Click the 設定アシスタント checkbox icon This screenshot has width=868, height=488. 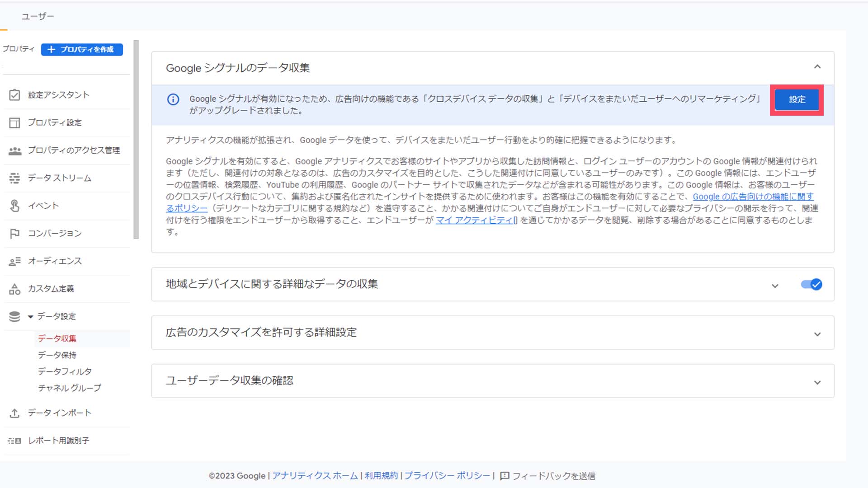pyautogui.click(x=14, y=95)
